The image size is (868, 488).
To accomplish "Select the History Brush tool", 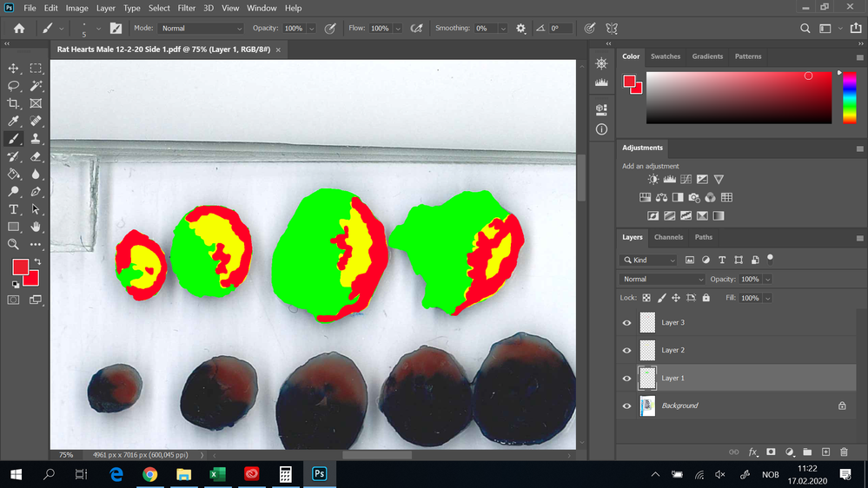I will [x=13, y=156].
